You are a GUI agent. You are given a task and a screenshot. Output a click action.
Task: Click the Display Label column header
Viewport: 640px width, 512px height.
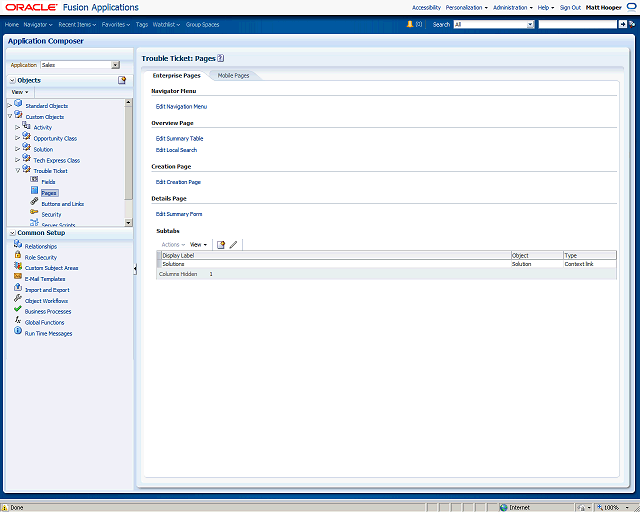click(336, 255)
